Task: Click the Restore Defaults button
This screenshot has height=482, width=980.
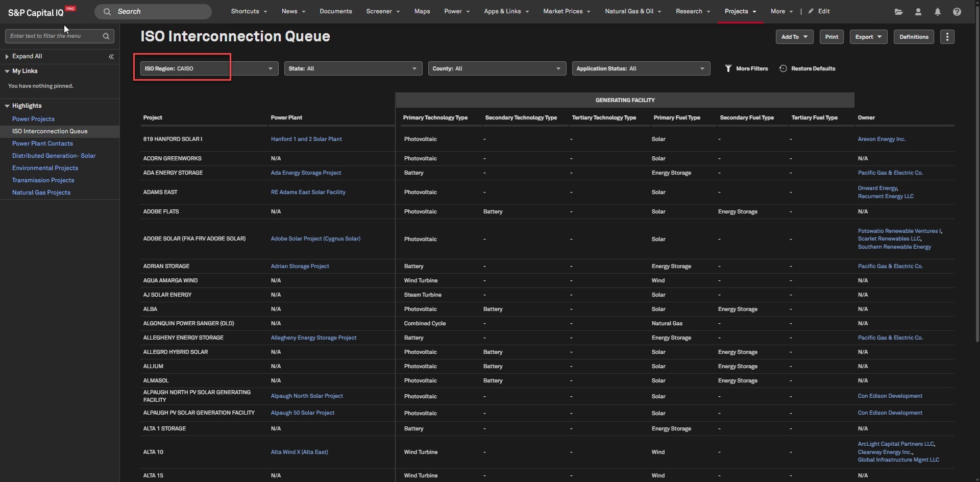Action: coord(807,68)
